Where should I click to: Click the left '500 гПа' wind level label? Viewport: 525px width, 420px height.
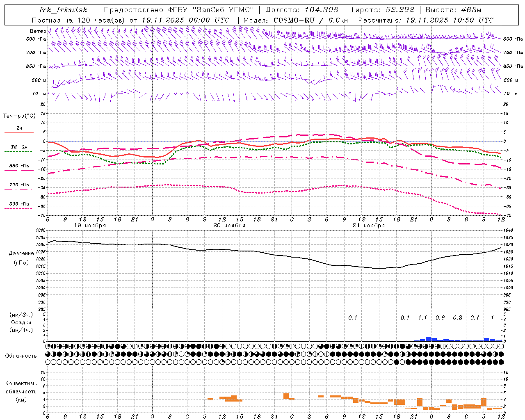(x=36, y=39)
